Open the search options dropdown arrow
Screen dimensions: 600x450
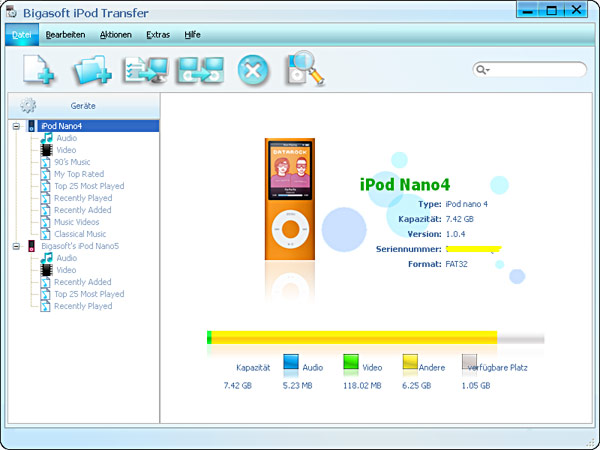[488, 70]
